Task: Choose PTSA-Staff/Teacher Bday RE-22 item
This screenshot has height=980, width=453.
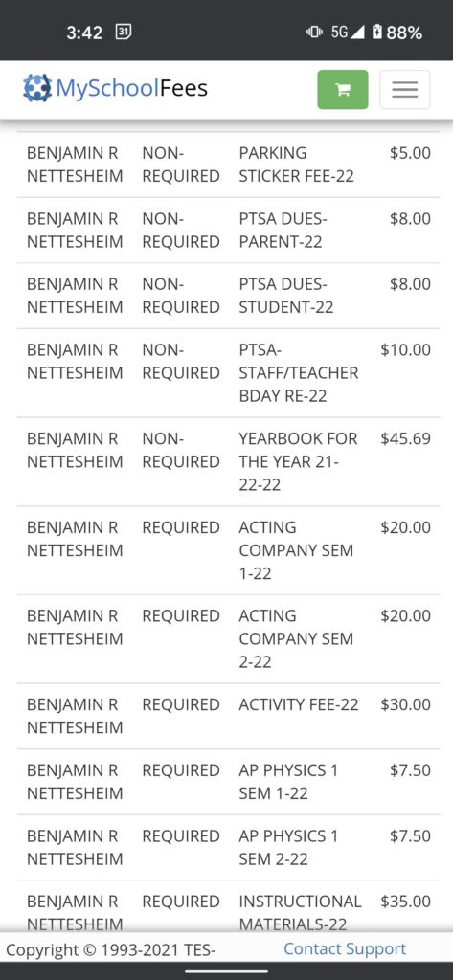Action: click(x=228, y=372)
